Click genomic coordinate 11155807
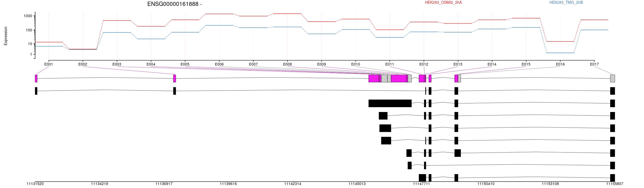This screenshot has height=188, width=644. [615, 184]
